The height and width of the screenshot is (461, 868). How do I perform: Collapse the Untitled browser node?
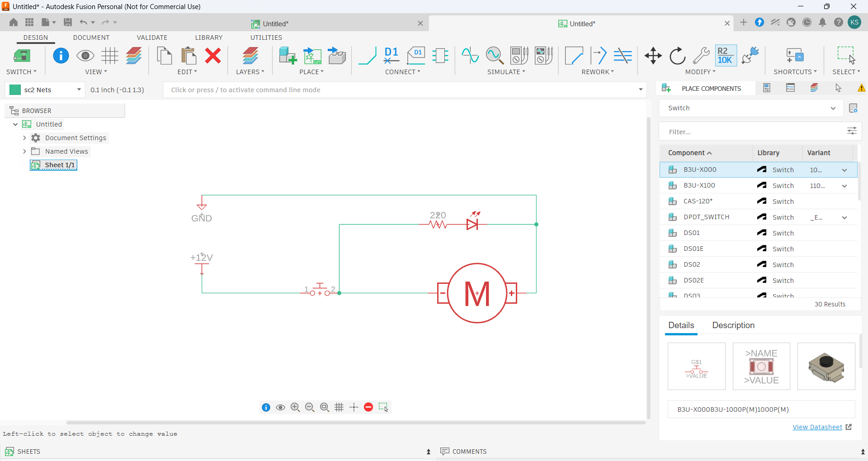[15, 124]
